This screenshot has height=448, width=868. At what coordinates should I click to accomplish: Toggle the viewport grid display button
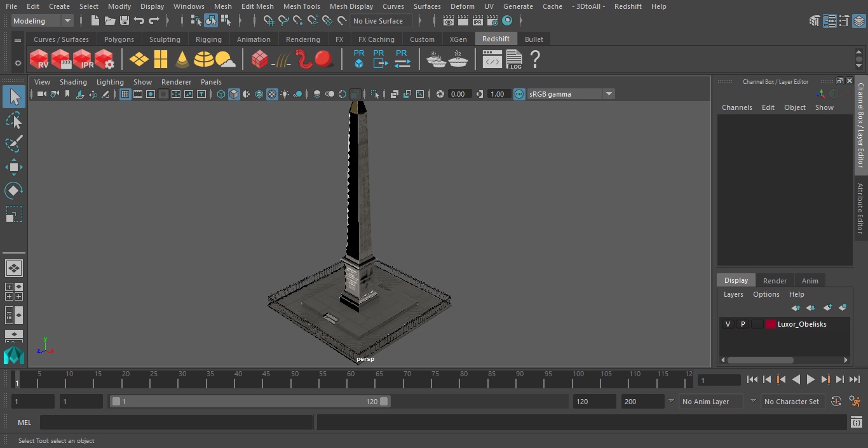[x=125, y=94]
